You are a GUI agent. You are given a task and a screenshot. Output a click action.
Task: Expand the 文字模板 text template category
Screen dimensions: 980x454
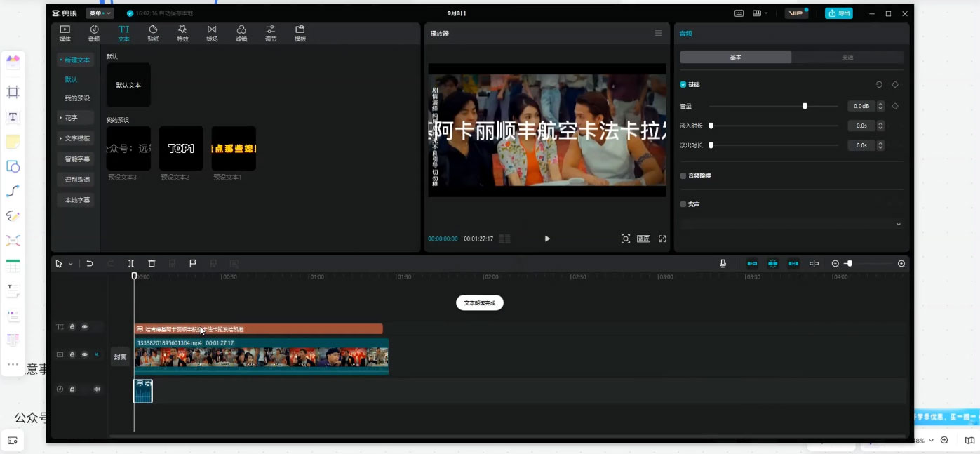75,138
